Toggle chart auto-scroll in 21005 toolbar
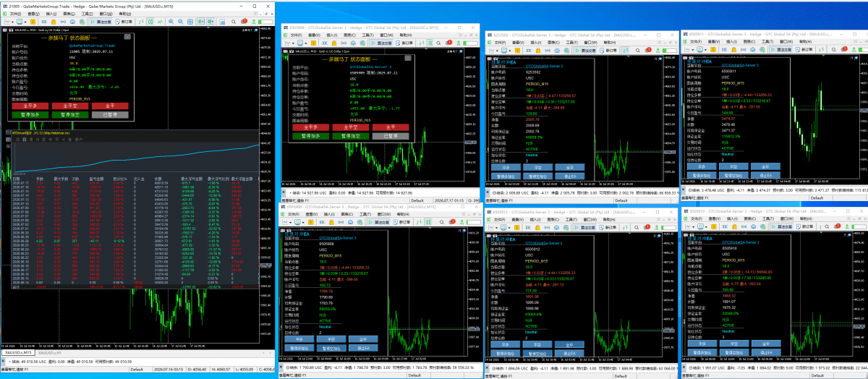 [x=200, y=22]
